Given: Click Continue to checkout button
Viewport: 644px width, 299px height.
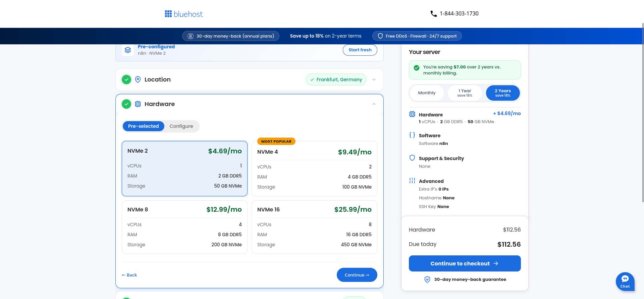Looking at the screenshot, I should 465,263.
